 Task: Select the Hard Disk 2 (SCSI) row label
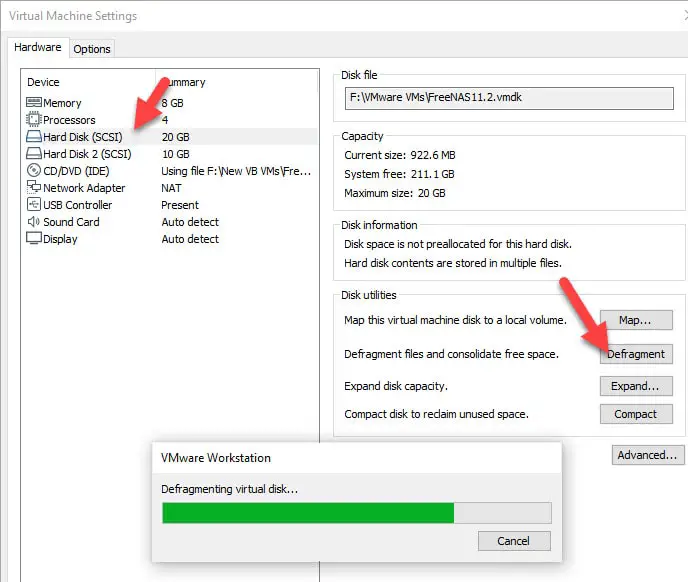tap(87, 154)
